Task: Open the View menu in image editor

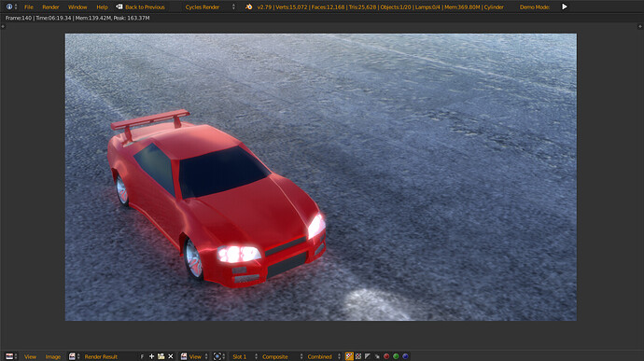Action: (x=30, y=356)
